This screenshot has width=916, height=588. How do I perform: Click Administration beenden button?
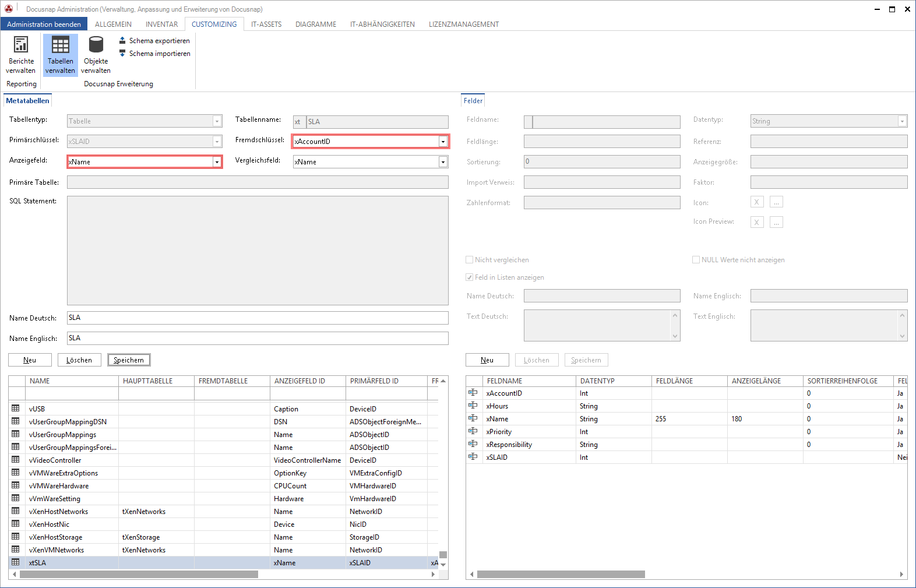point(44,24)
